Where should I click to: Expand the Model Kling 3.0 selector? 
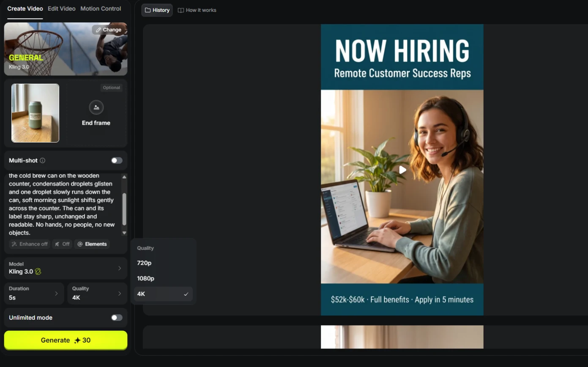[x=66, y=268]
